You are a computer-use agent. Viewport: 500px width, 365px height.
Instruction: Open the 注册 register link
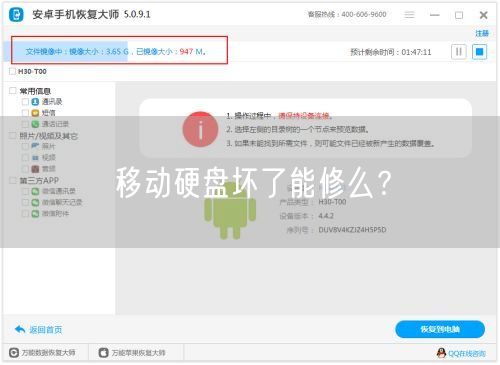point(482,33)
